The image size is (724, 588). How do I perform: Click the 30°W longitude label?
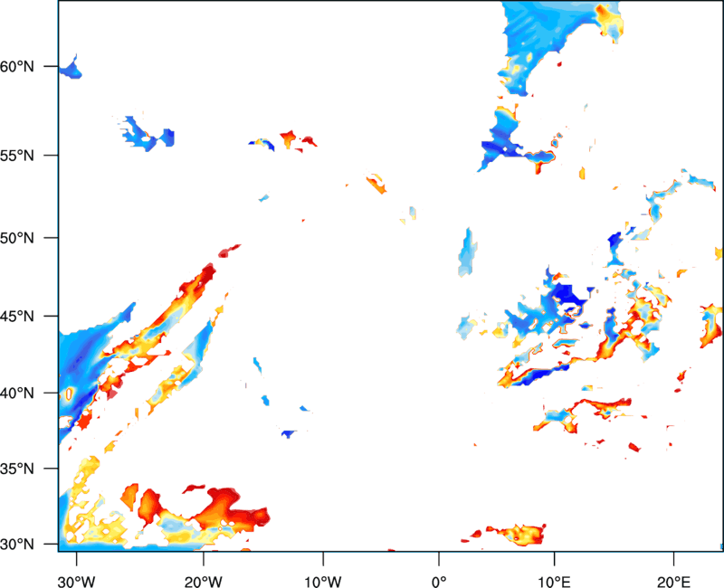pyautogui.click(x=77, y=582)
